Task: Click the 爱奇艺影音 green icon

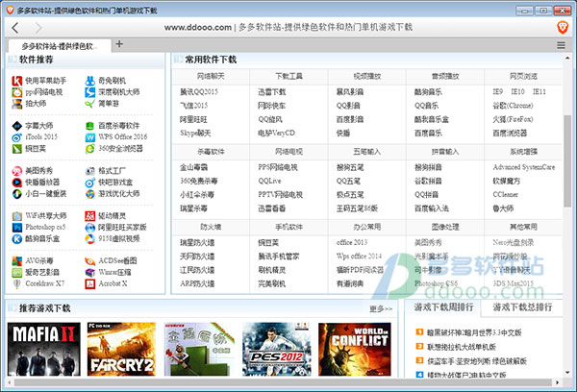Action: [17, 273]
